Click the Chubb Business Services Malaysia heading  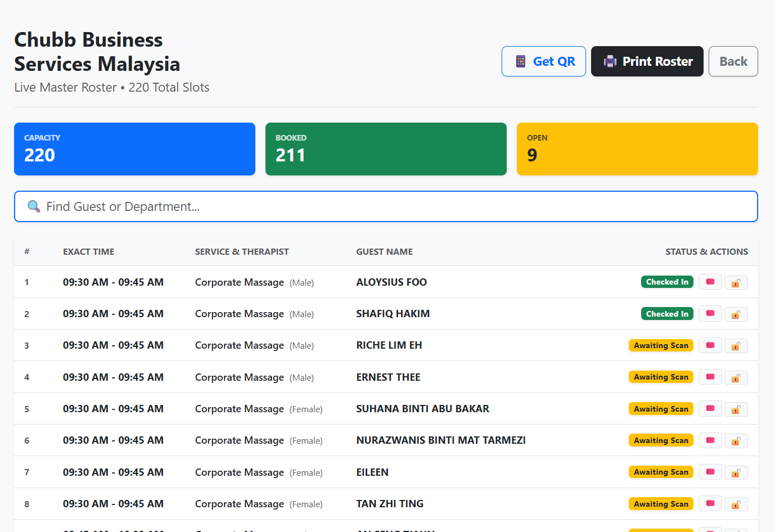coord(97,52)
